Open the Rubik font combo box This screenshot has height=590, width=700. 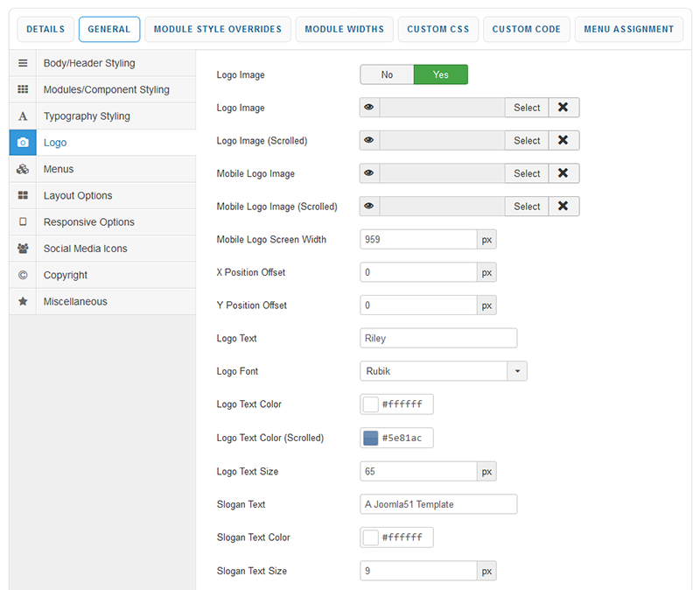(x=433, y=371)
